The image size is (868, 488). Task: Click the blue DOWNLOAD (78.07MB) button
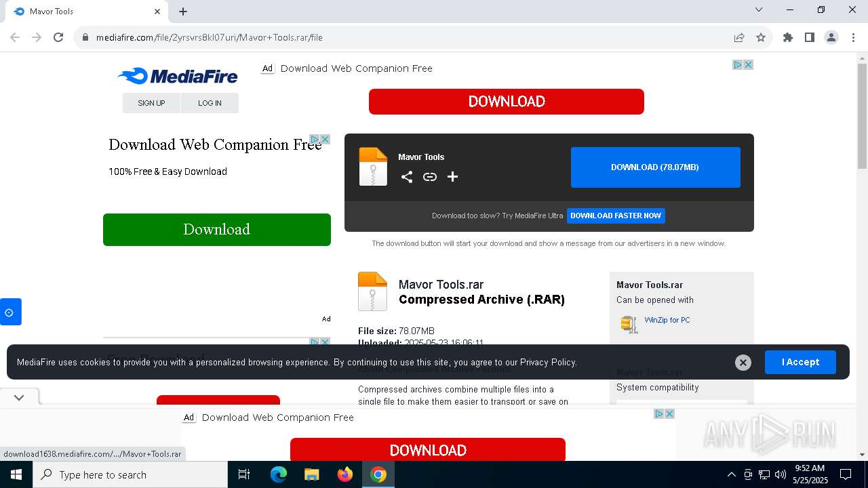pyautogui.click(x=656, y=167)
